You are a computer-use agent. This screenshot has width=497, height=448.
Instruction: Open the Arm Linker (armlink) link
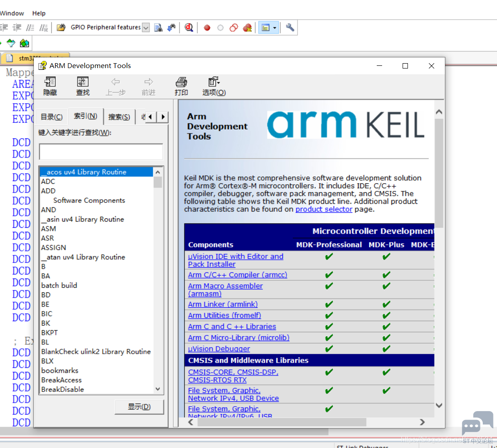[223, 304]
